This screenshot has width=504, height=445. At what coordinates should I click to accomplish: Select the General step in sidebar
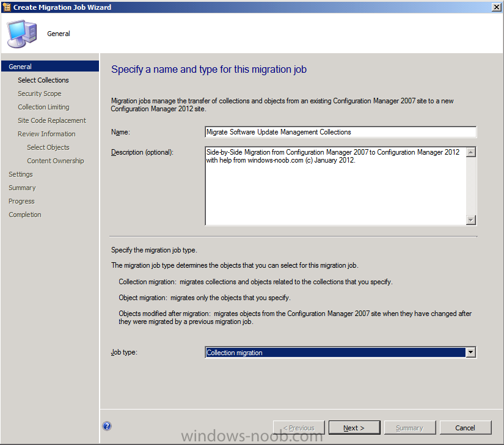pyautogui.click(x=50, y=66)
